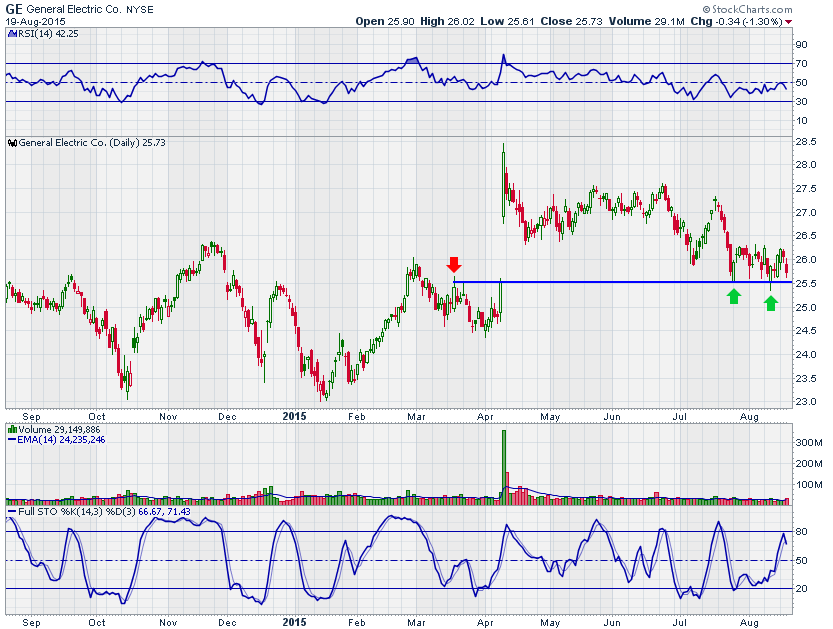Image resolution: width=833 pixels, height=629 pixels.
Task: Click the Nov label under the price panel
Action: pyautogui.click(x=168, y=416)
